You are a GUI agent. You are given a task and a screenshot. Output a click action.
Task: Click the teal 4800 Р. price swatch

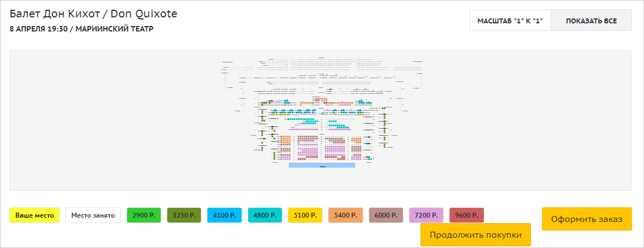[265, 215]
